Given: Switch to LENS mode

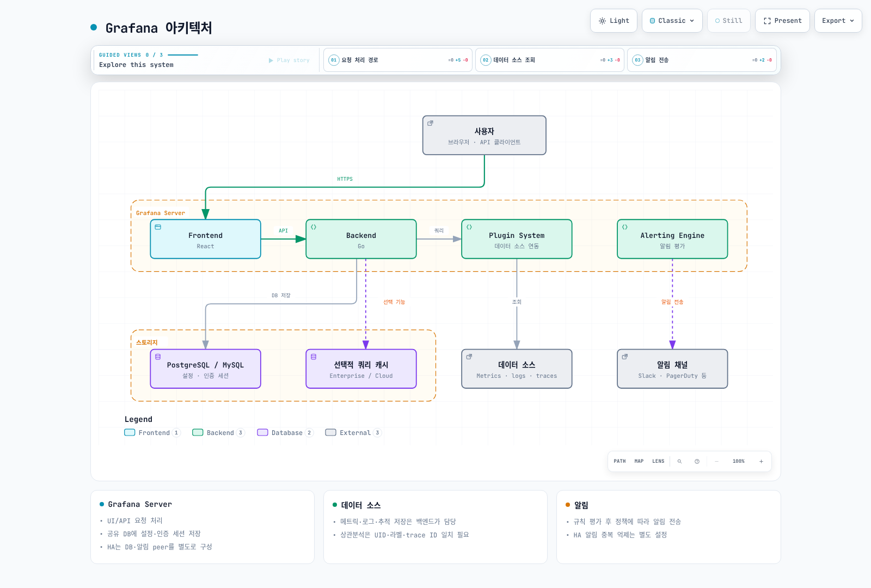Looking at the screenshot, I should pos(658,461).
